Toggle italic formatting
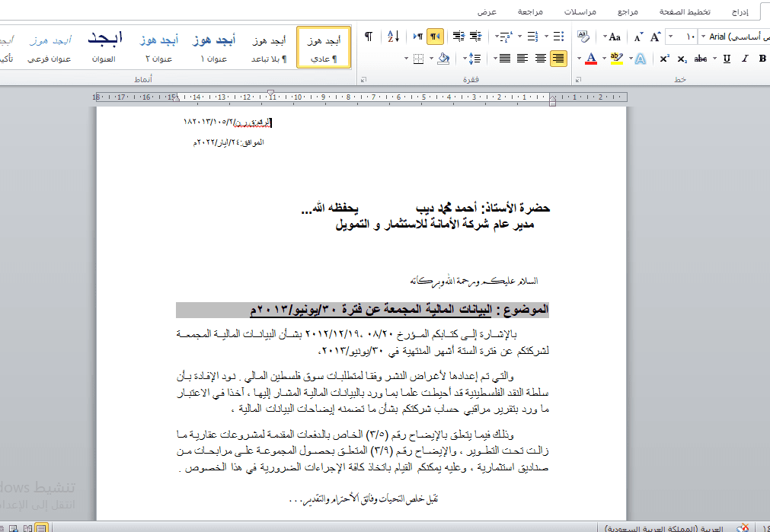This screenshot has height=532, width=770. coord(745,59)
